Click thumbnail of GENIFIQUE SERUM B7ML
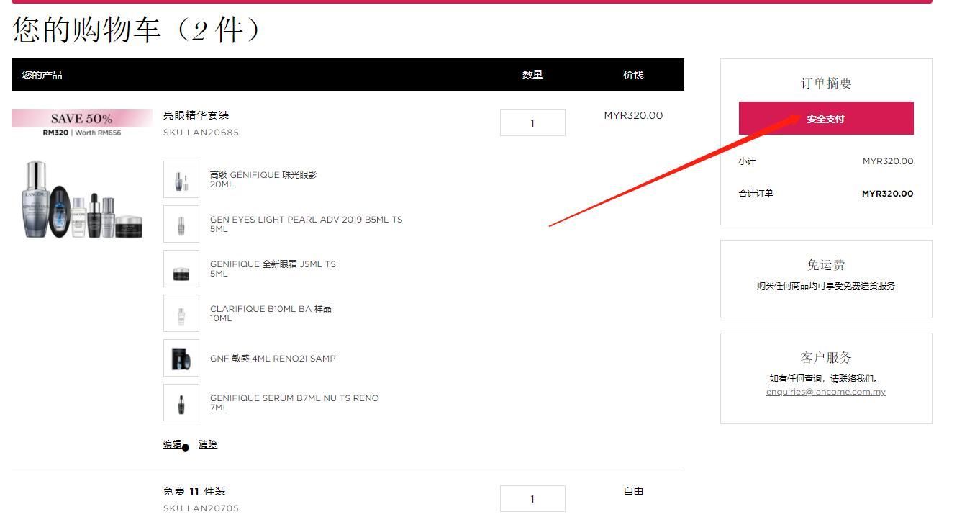The height and width of the screenshot is (525, 980). pyautogui.click(x=181, y=403)
